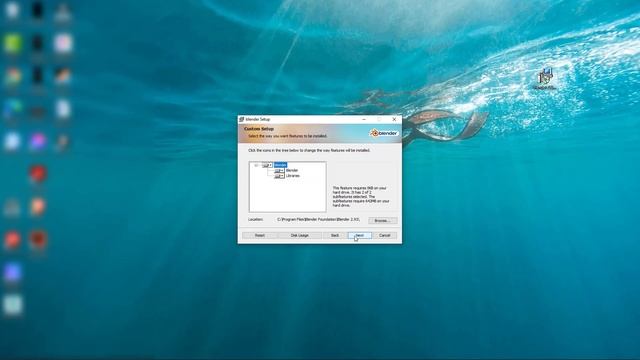Click the Reset button
This screenshot has width=640, height=360.
click(260, 236)
